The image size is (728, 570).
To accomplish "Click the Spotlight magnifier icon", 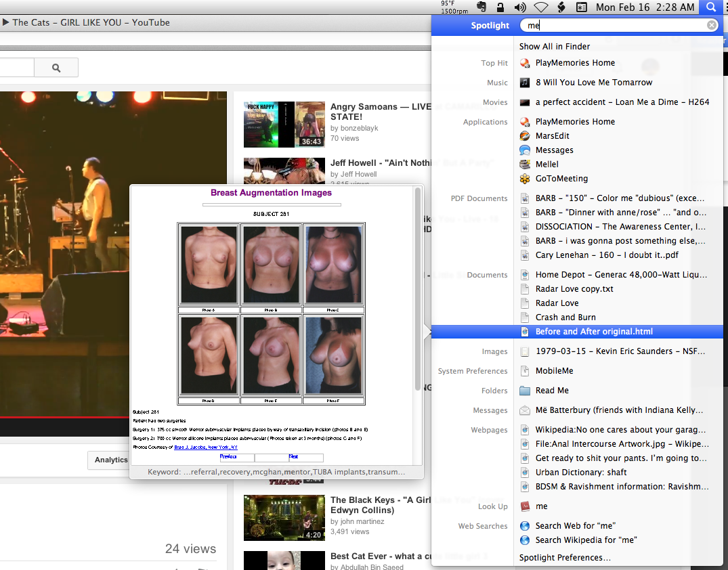I will [709, 7].
